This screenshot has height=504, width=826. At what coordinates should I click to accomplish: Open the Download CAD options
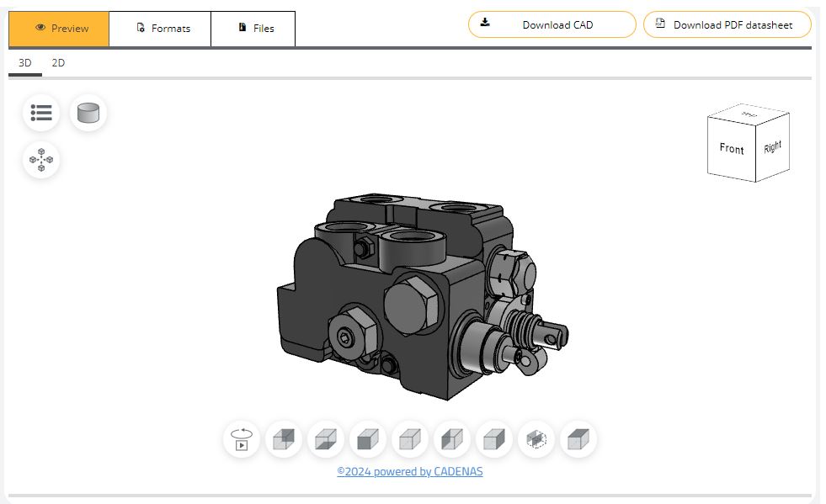552,24
